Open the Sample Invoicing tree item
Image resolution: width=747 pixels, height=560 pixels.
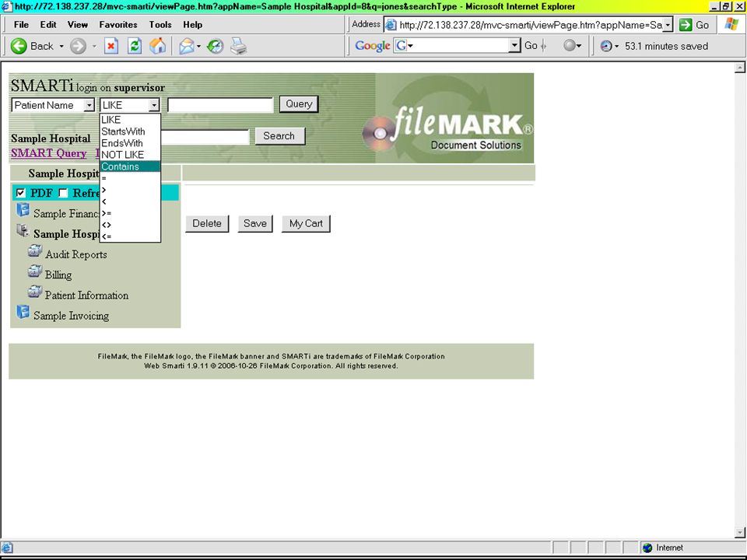pyautogui.click(x=71, y=316)
